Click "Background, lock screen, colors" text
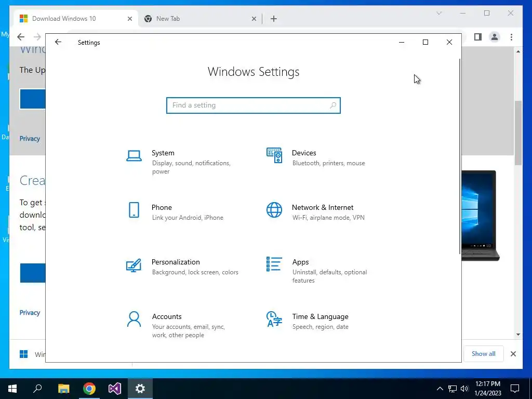The image size is (532, 399). point(195,272)
